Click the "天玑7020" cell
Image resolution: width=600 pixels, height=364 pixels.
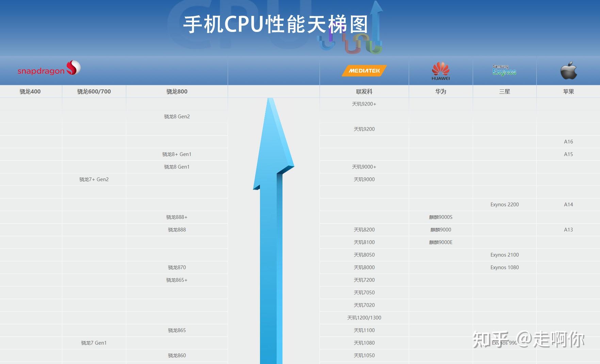click(364, 305)
